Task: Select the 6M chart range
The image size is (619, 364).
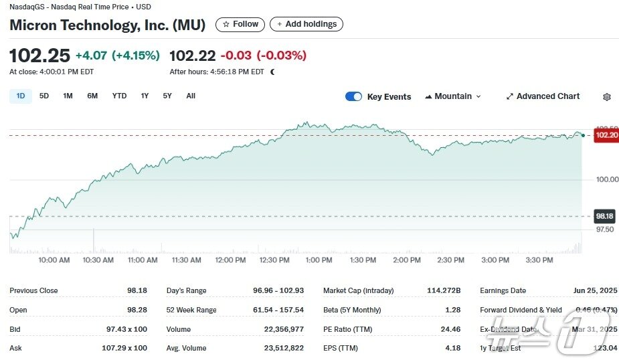Action: pyautogui.click(x=92, y=96)
